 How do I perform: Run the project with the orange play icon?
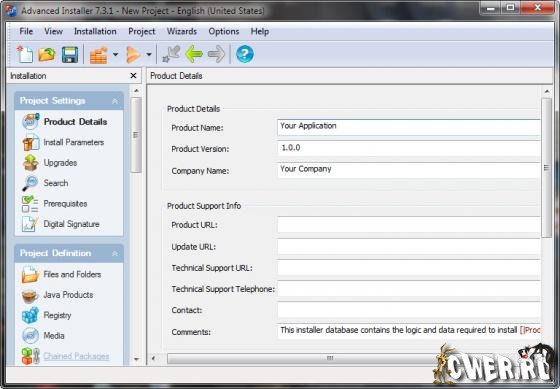coord(133,55)
